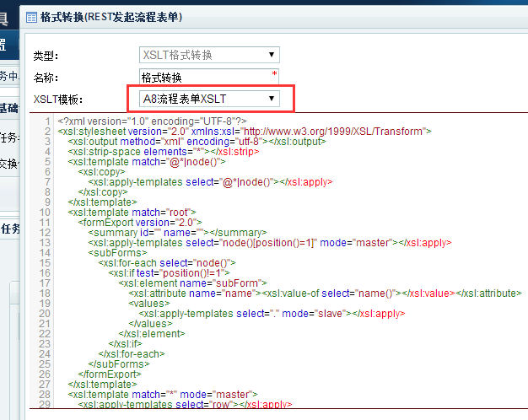Click the apply-templates mode="master" line
The width and height of the screenshot is (528, 420).
(x=269, y=243)
